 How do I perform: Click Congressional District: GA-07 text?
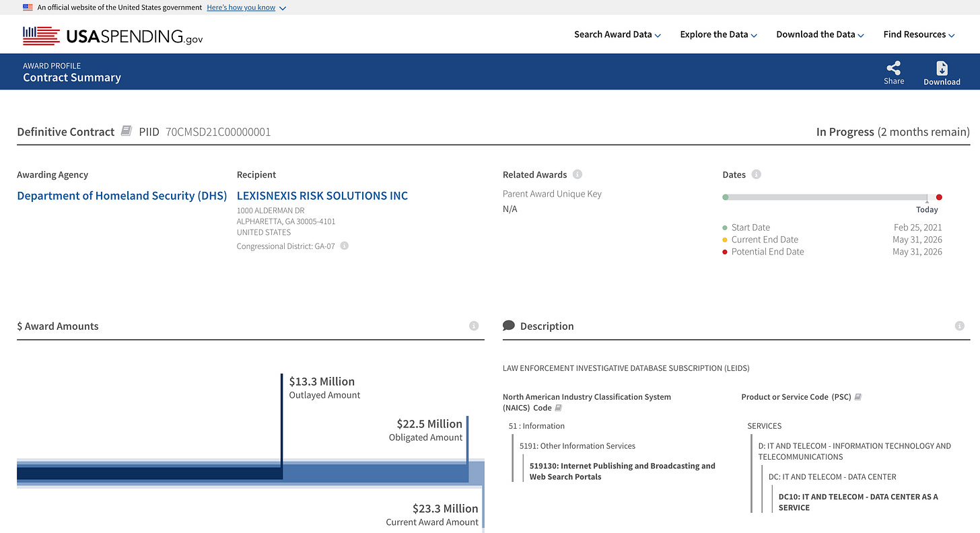click(x=286, y=246)
